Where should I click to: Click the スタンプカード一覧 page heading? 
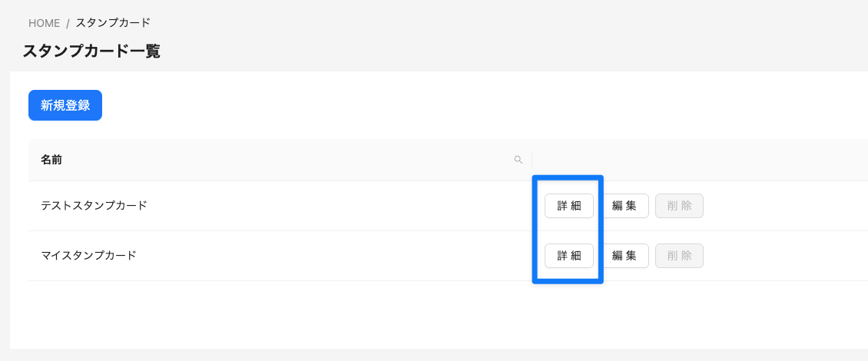pyautogui.click(x=91, y=51)
